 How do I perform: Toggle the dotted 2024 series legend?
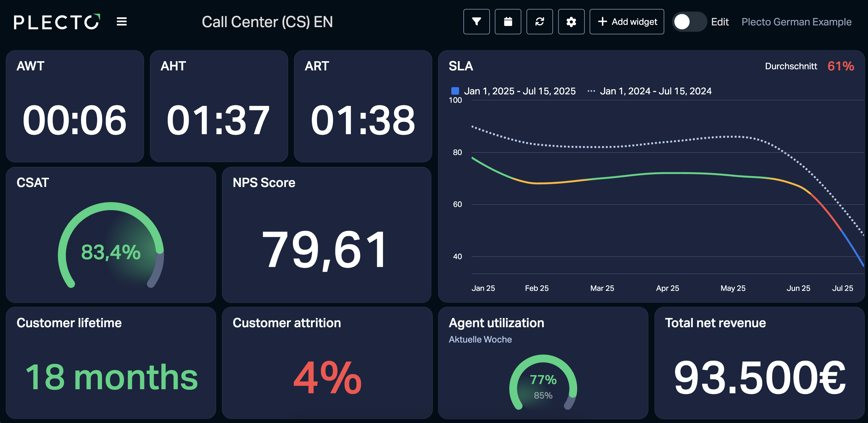pos(649,91)
